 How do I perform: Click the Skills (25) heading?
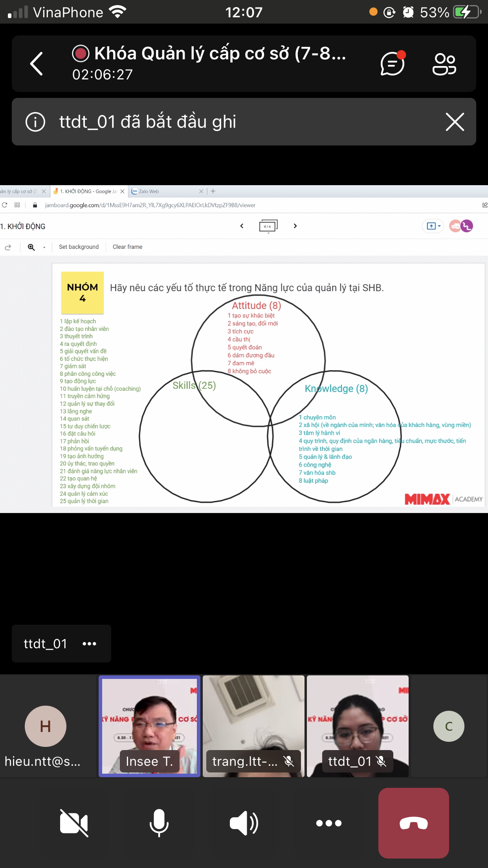tap(194, 385)
